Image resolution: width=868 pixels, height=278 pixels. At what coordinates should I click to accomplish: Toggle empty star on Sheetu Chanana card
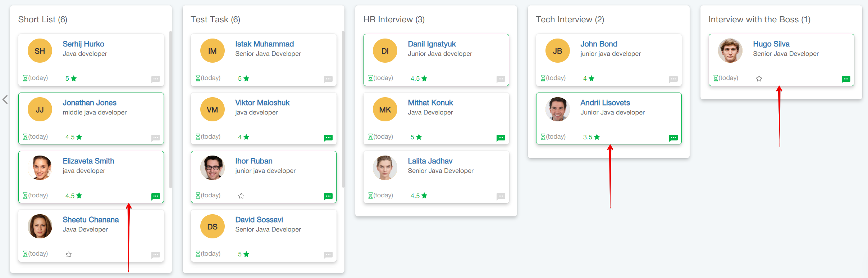click(69, 255)
